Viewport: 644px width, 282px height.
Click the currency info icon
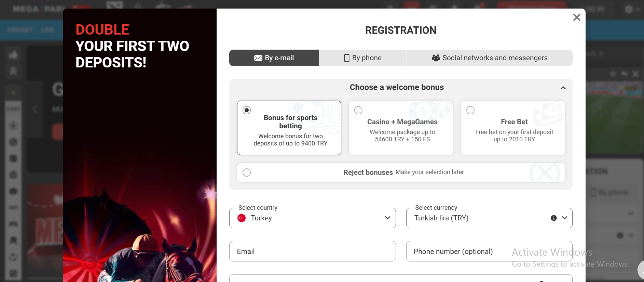[x=554, y=218]
